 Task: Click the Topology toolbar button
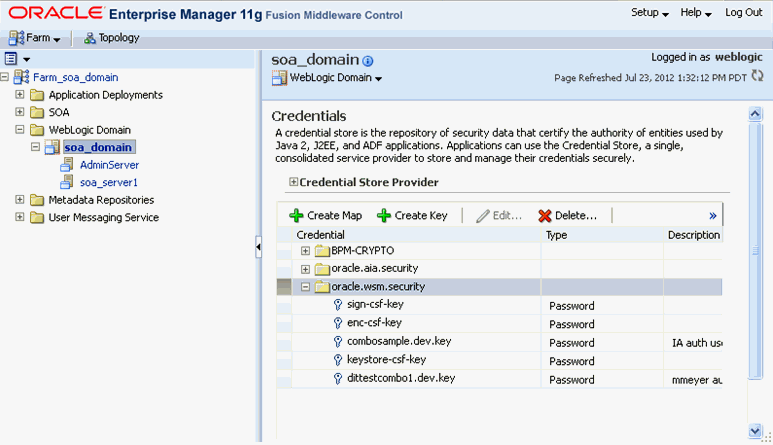[111, 38]
